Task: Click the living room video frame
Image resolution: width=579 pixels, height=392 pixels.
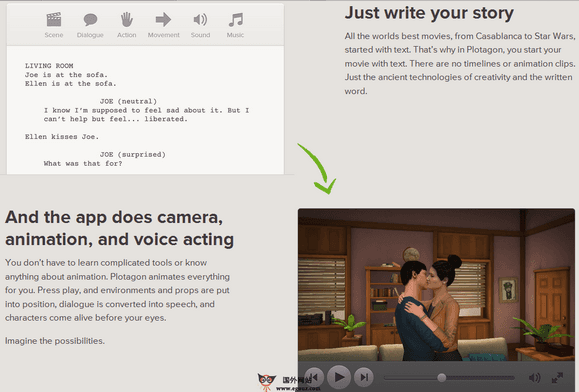Action: coord(436,285)
